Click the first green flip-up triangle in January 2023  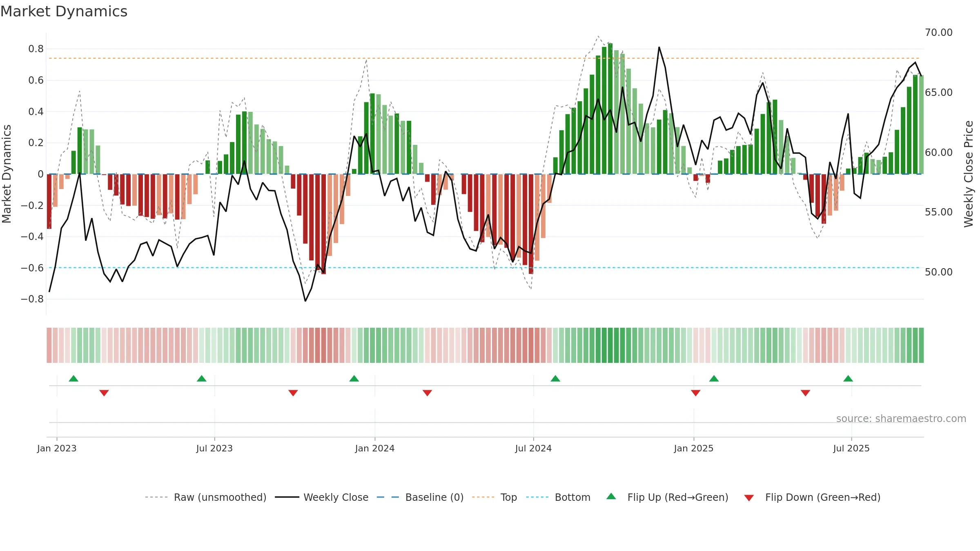(73, 379)
